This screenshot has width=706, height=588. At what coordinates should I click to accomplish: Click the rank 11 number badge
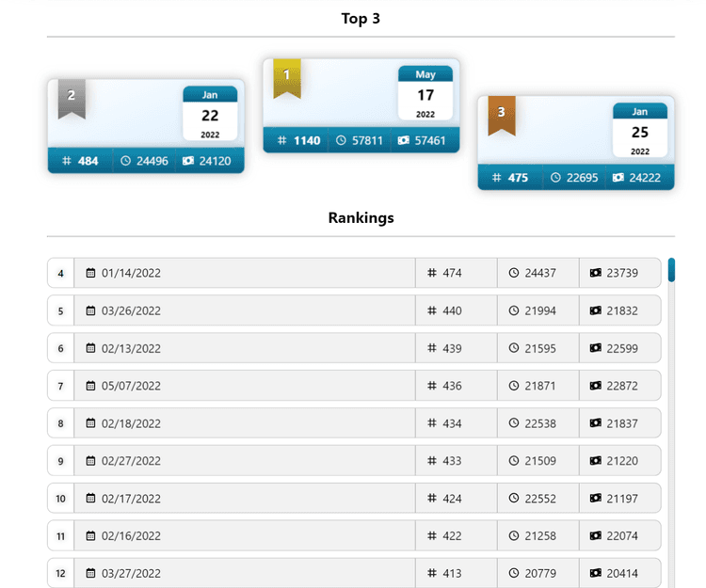pyautogui.click(x=60, y=536)
